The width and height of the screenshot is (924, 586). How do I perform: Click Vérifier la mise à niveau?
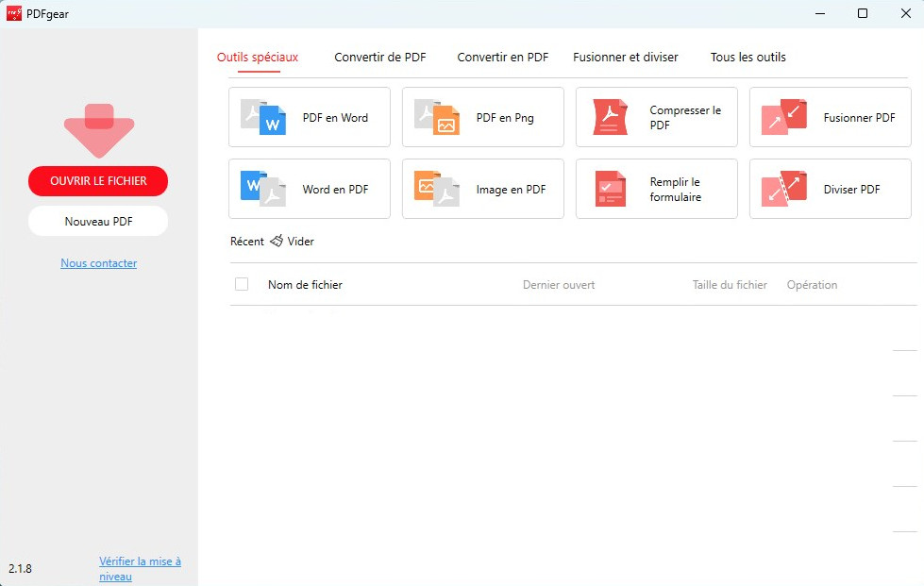tap(141, 567)
